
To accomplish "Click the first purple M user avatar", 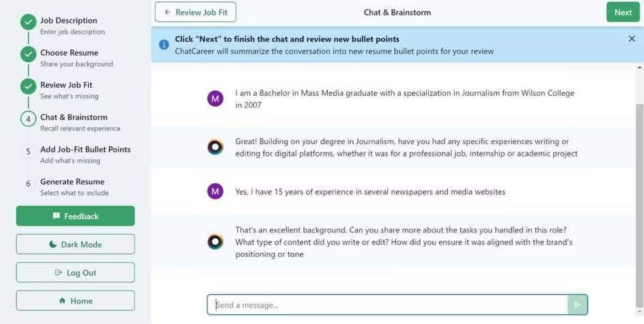I will (x=215, y=99).
